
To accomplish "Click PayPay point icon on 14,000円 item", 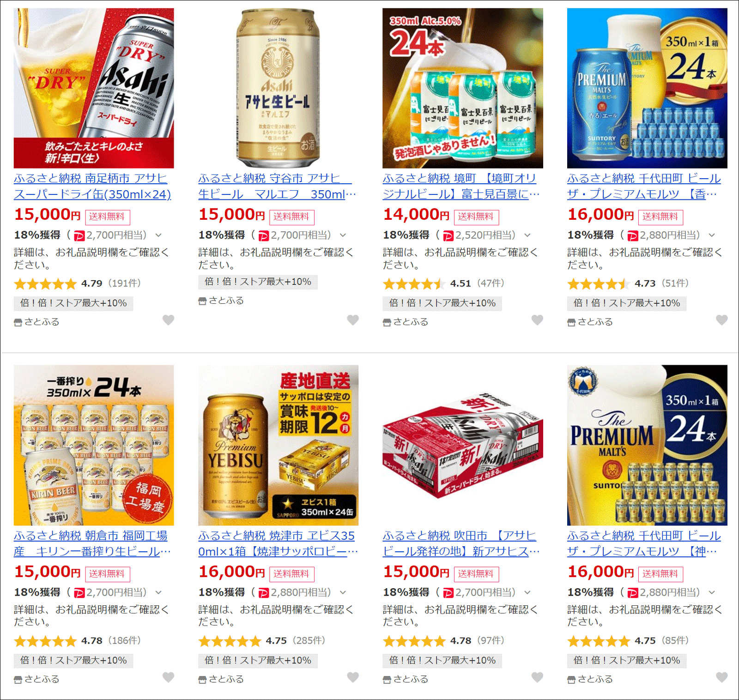I will pyautogui.click(x=448, y=236).
